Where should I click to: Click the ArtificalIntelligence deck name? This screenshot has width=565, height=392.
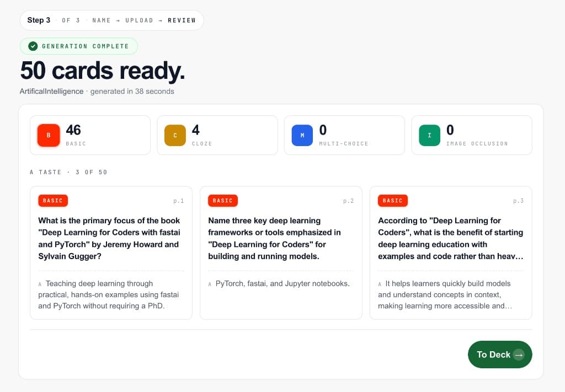point(51,92)
